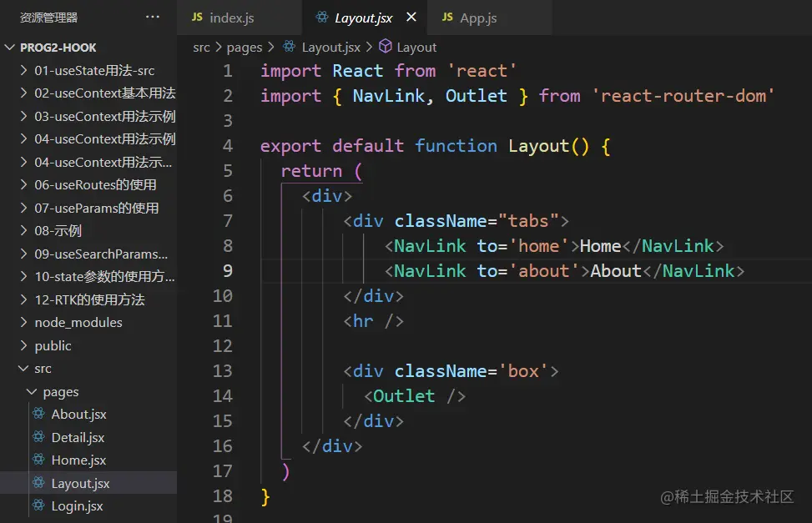Viewport: 812px width, 523px height.
Task: Click the breadcrumb Layout symbol cube icon
Action: pyautogui.click(x=386, y=47)
